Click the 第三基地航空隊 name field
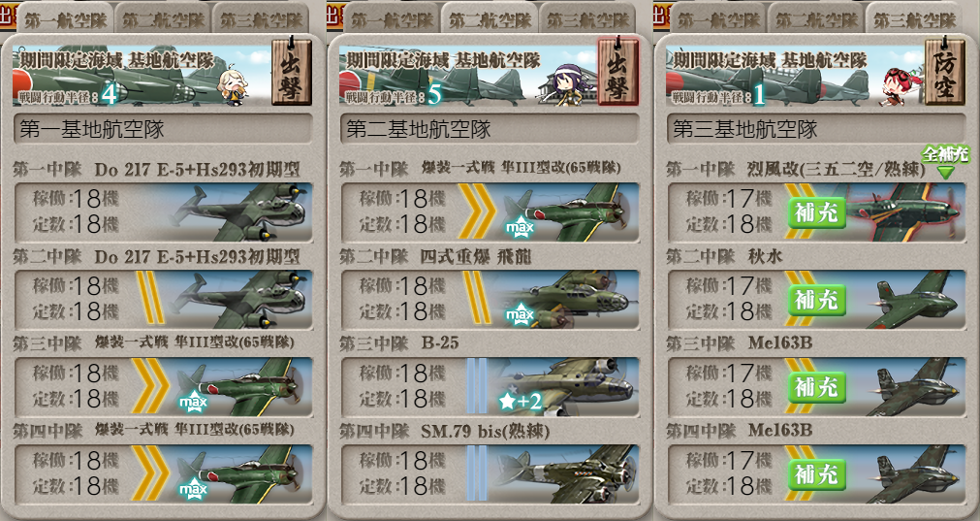Viewport: 980px width, 521px height. (x=815, y=129)
